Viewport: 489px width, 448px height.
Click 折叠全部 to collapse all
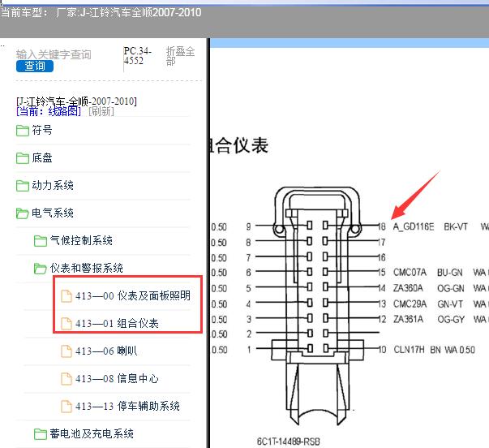[x=180, y=56]
